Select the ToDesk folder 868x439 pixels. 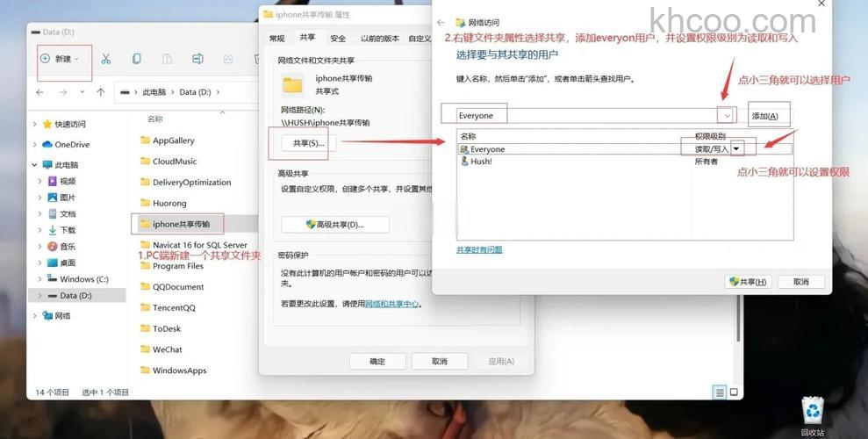point(161,329)
